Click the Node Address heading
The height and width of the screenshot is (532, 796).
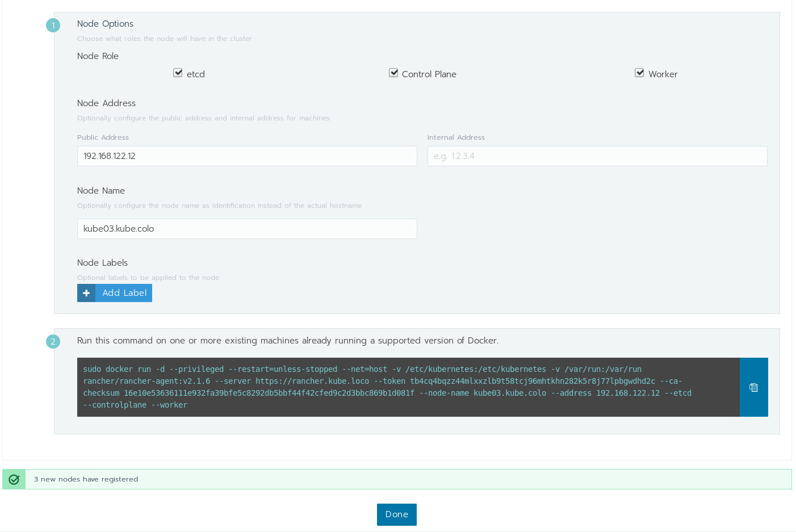tap(106, 103)
